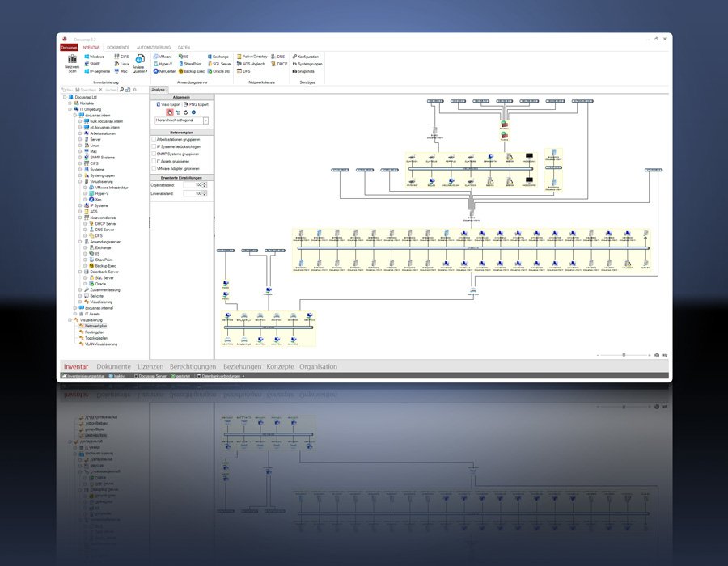728x566 pixels.
Task: Click Objektabstand value field
Action: click(x=193, y=185)
